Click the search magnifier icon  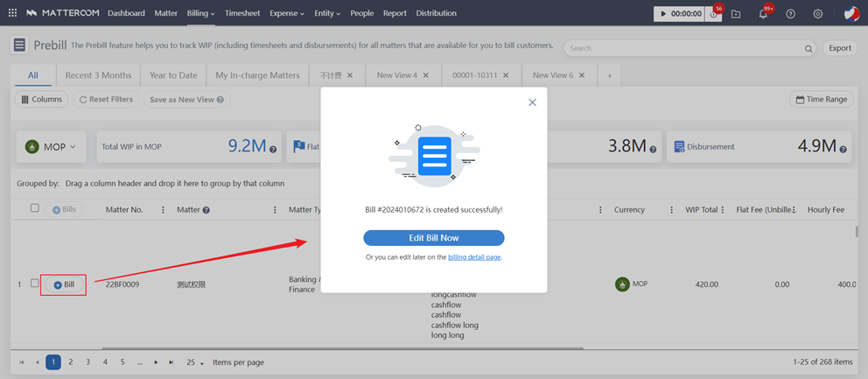808,49
